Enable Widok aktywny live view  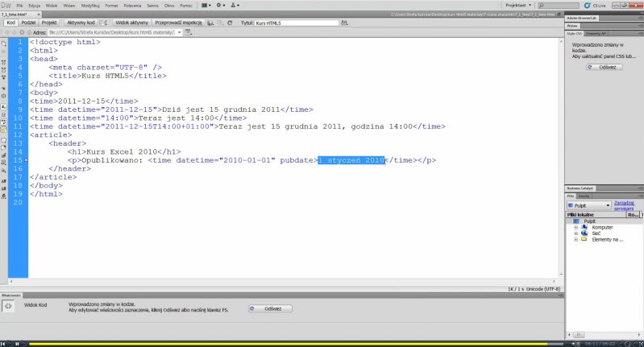tap(133, 23)
